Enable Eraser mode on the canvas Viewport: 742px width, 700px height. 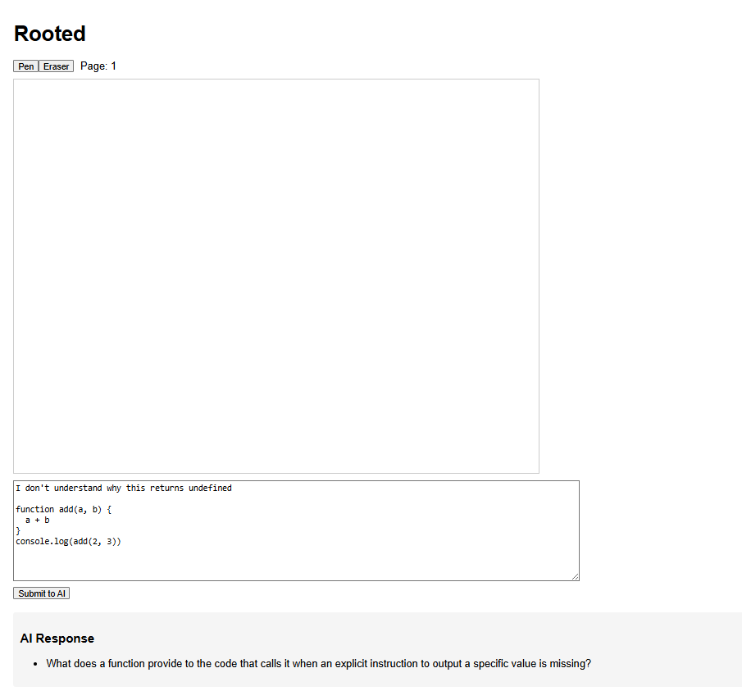(56, 66)
